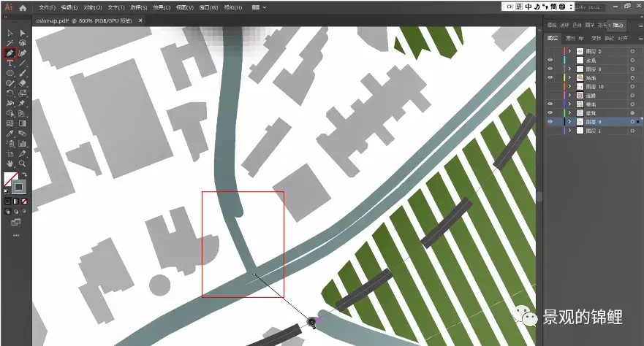Image resolution: width=644 pixels, height=346 pixels.
Task: Hide the selected 图层 9 layer
Action: pos(550,122)
